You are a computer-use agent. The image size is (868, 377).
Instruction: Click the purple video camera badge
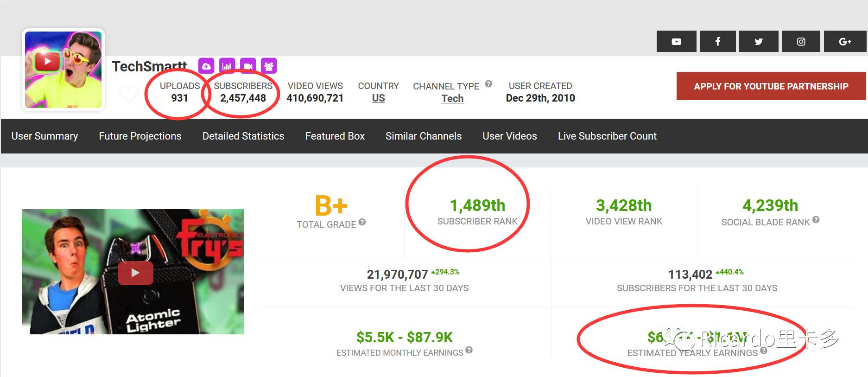(248, 66)
